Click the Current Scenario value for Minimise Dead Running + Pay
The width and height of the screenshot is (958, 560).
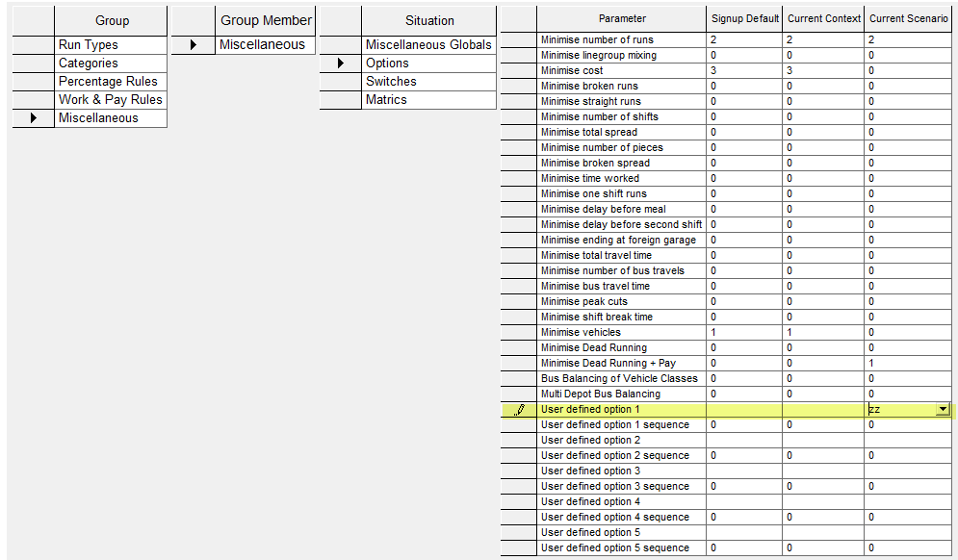point(906,363)
